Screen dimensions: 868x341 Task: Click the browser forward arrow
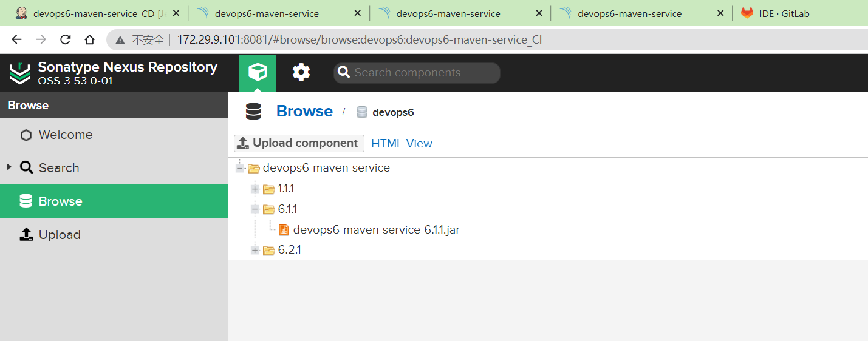(x=41, y=39)
